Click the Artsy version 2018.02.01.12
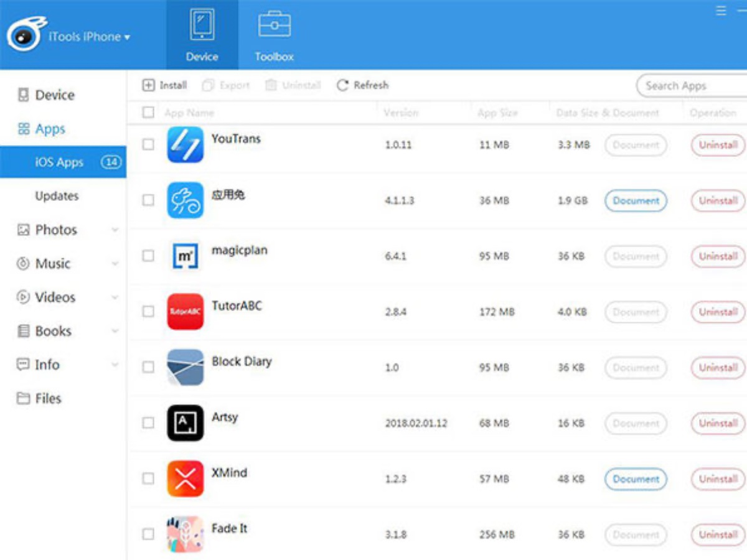747x560 pixels. coord(416,423)
